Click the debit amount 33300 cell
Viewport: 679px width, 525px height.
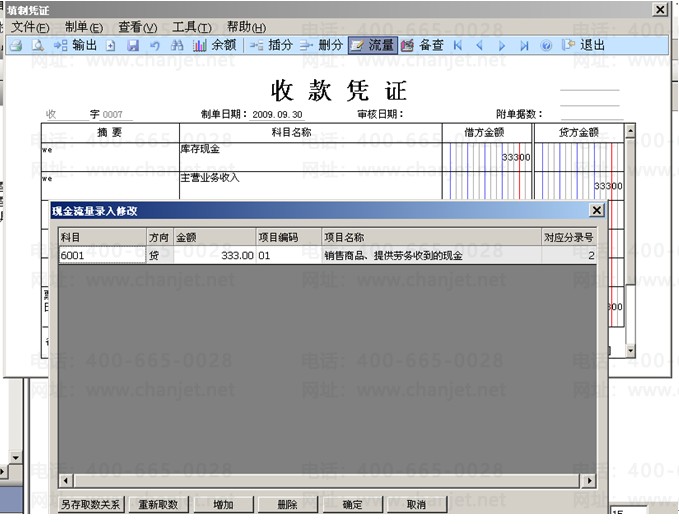[x=487, y=157]
